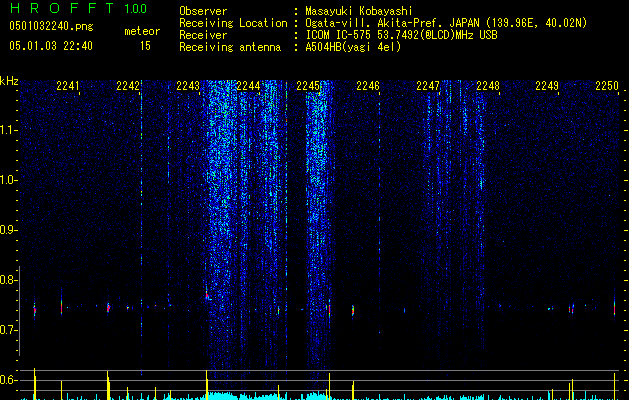Click the 2247 time marker
Screen dimensions: 629x400
[428, 86]
